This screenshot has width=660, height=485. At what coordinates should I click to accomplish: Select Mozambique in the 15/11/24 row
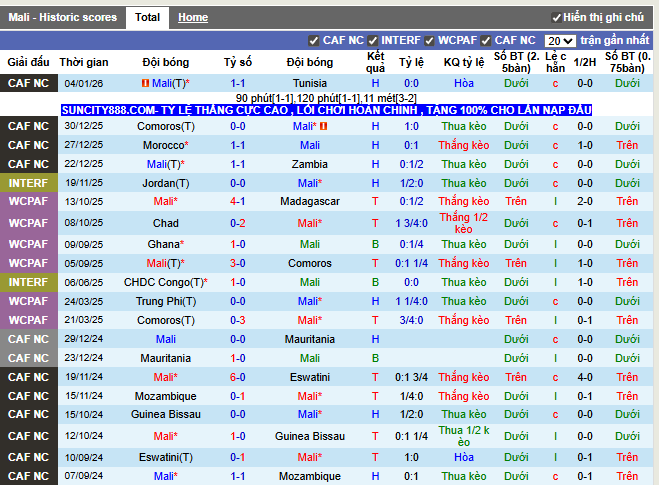tap(165, 396)
